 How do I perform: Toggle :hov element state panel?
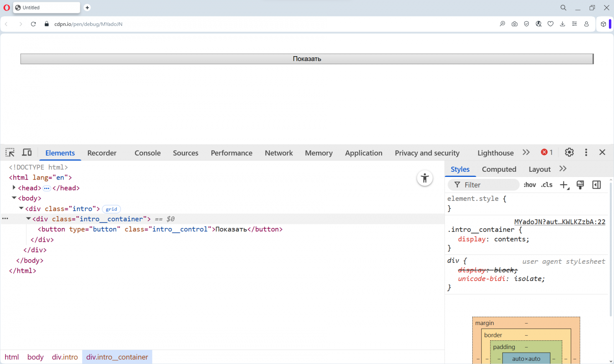(530, 185)
